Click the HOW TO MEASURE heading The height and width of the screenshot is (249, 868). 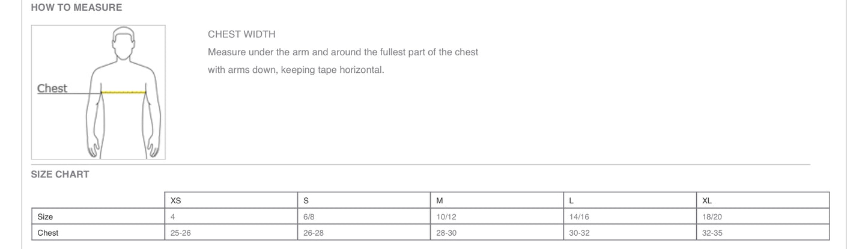tap(76, 8)
